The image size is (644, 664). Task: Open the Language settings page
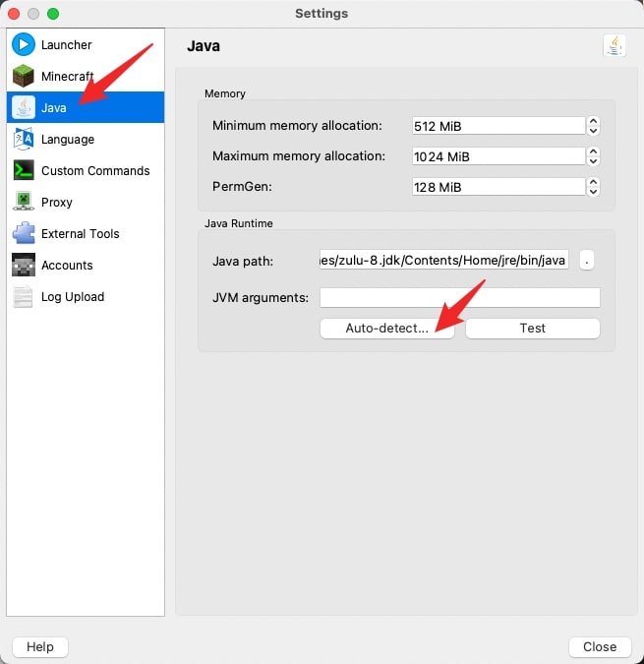(86, 139)
